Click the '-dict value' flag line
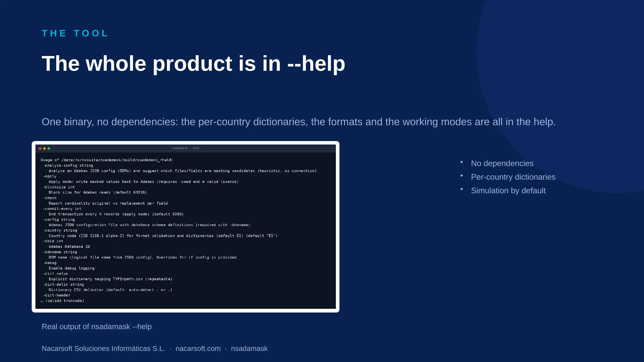 [55, 274]
